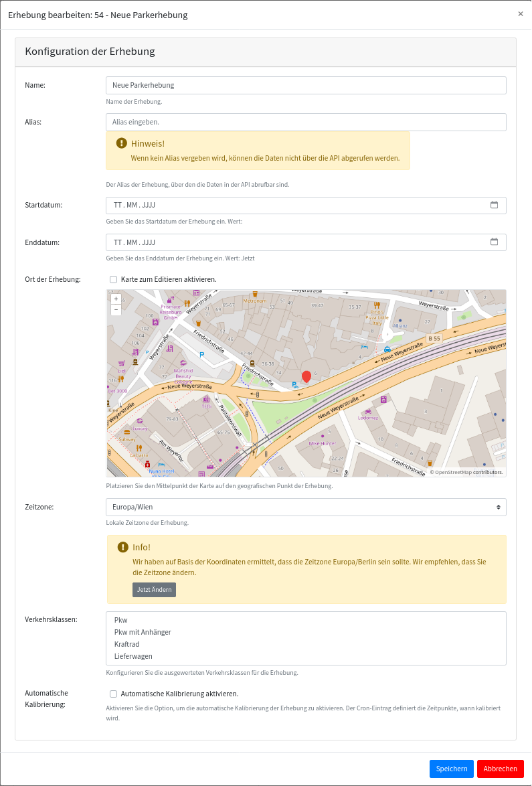This screenshot has height=786, width=532.
Task: Click the 'Jetzt Ändern' timezone button
Action: click(x=155, y=589)
